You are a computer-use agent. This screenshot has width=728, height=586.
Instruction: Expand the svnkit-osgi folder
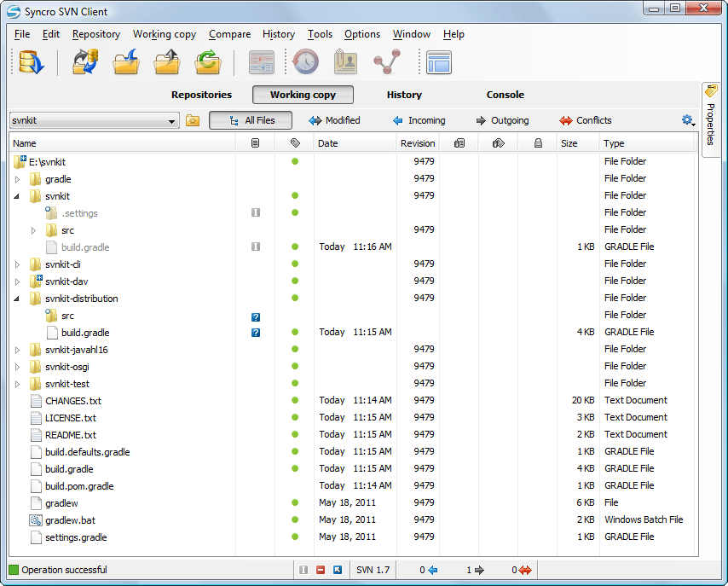click(x=18, y=367)
